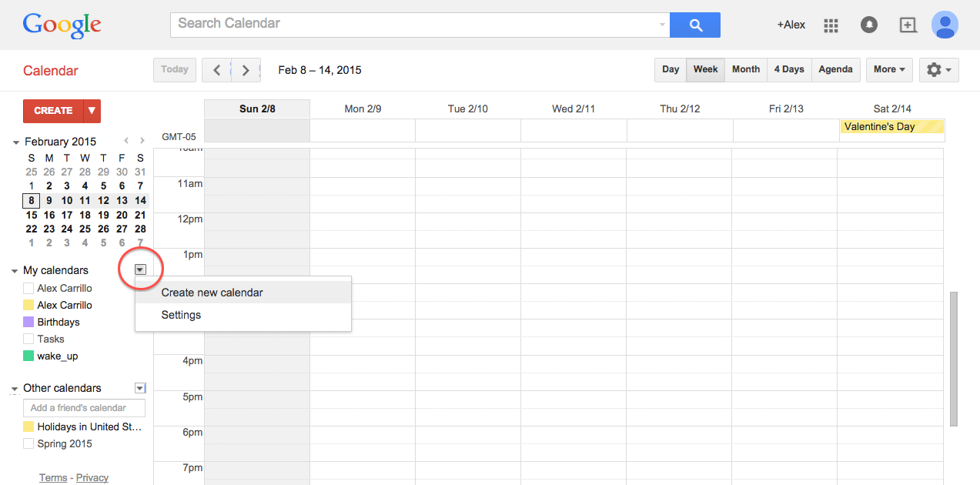980x485 pixels.
Task: Open the CREATE button's dropdown arrow
Action: 92,111
